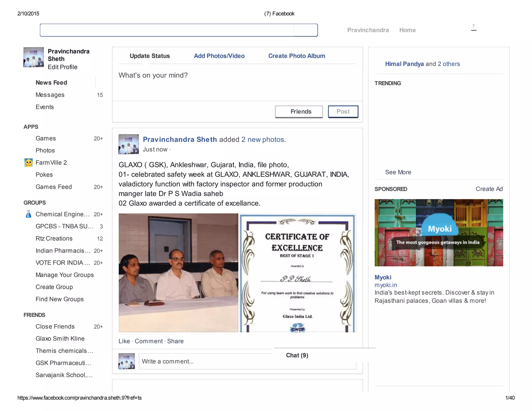This screenshot has height=411, width=532.
Task: Open the Friends audience selector
Action: tap(299, 112)
